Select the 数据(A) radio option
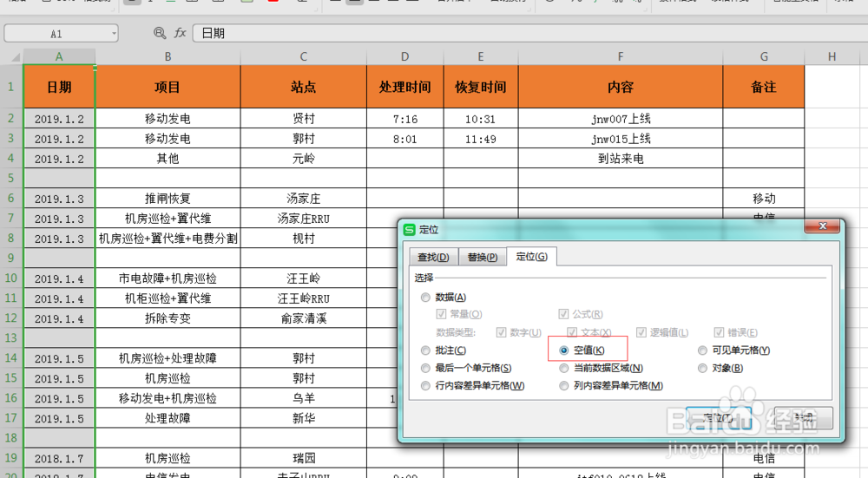Screen dimensions: 868x478 coord(425,297)
